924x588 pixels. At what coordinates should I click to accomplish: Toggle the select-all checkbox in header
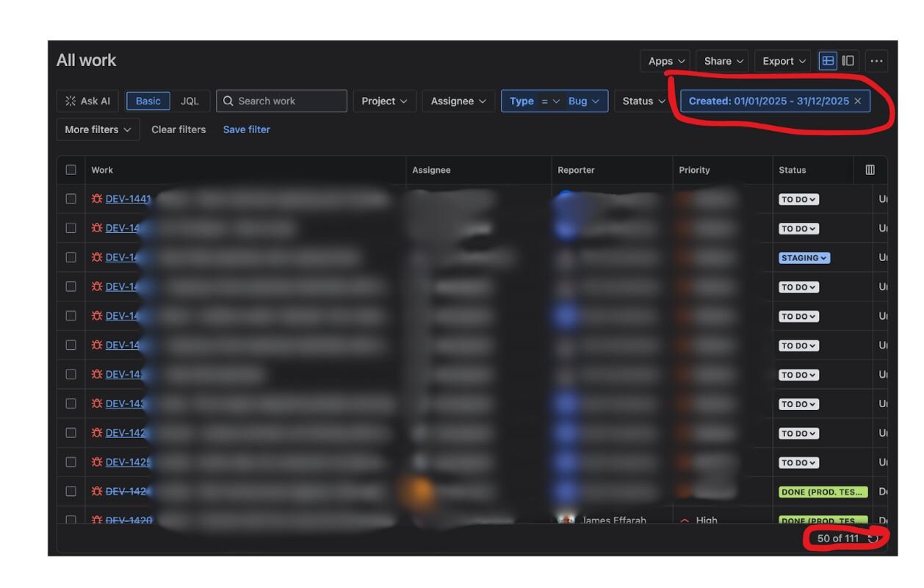click(71, 170)
